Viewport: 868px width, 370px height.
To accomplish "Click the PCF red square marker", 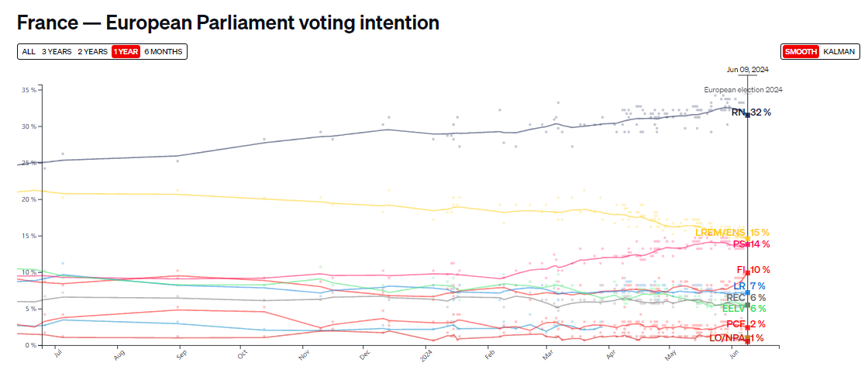I will (x=748, y=327).
